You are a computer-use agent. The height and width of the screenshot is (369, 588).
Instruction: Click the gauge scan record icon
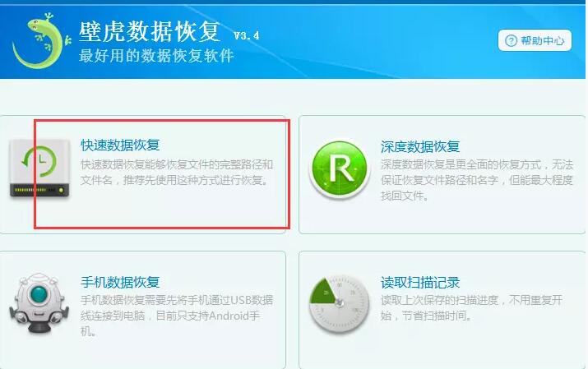pyautogui.click(x=339, y=303)
